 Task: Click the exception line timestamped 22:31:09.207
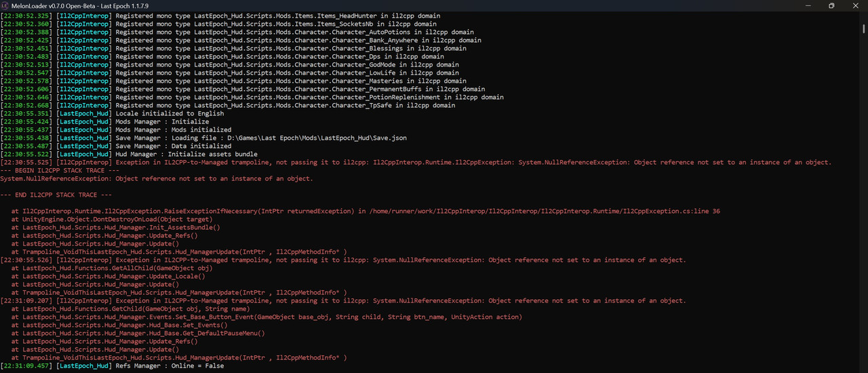click(343, 300)
